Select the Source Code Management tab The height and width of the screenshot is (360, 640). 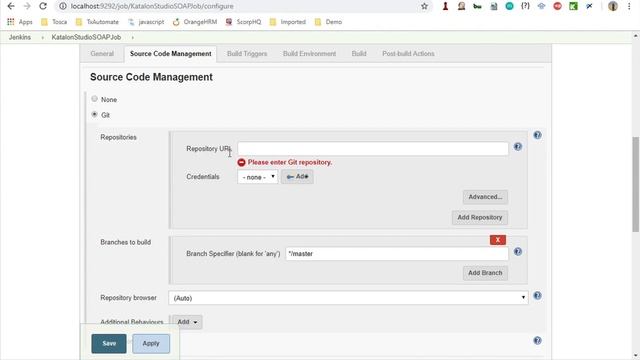171,53
